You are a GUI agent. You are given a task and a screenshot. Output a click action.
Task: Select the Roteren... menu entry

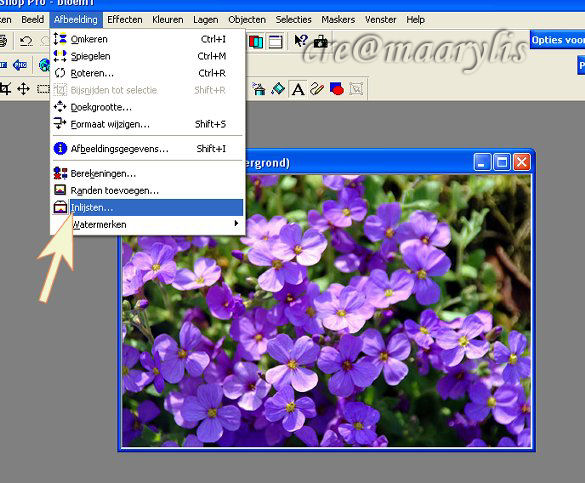click(x=148, y=73)
